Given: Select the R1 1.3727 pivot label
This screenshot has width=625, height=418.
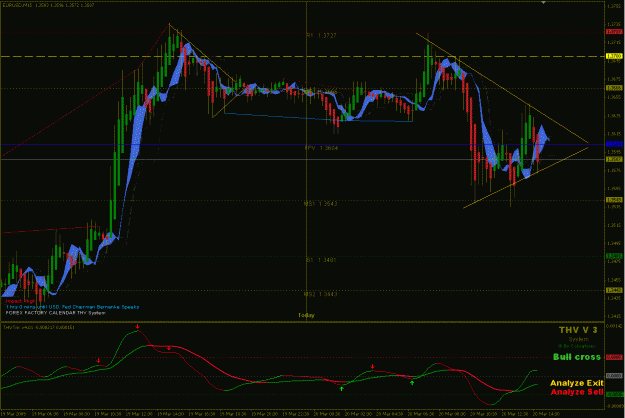Looking at the screenshot, I should click(321, 35).
